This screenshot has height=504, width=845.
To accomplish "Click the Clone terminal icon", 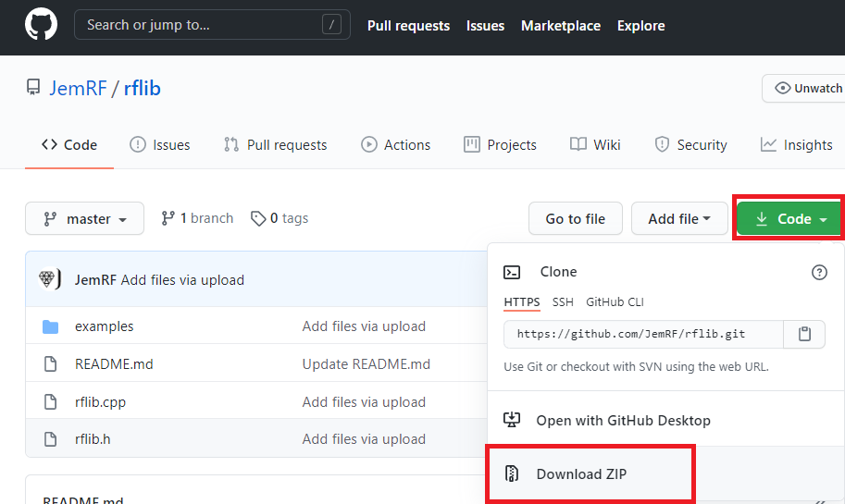I will click(512, 273).
